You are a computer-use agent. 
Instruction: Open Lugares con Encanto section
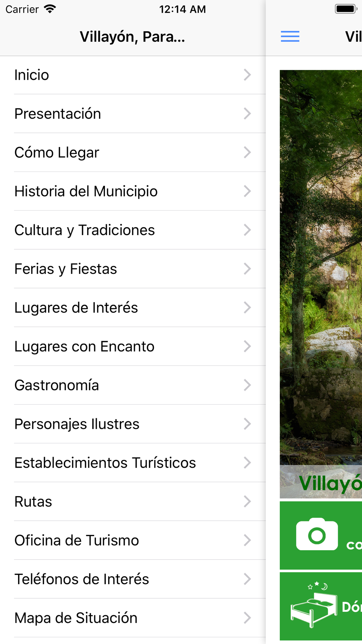click(133, 346)
